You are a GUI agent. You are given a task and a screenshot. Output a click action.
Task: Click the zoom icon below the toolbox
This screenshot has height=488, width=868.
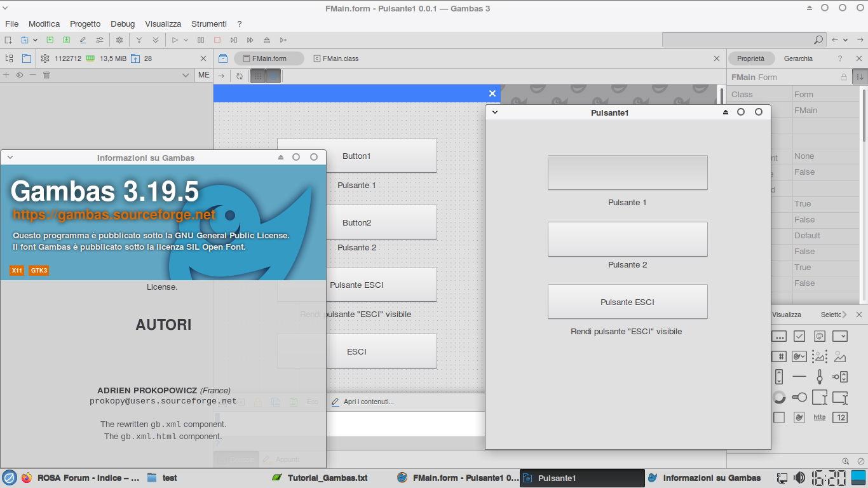(x=846, y=461)
